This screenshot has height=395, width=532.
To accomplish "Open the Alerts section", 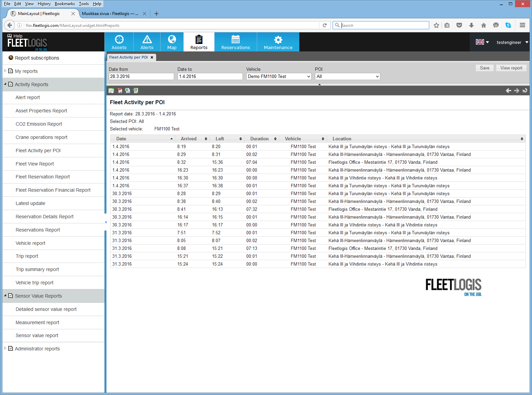I will [147, 42].
